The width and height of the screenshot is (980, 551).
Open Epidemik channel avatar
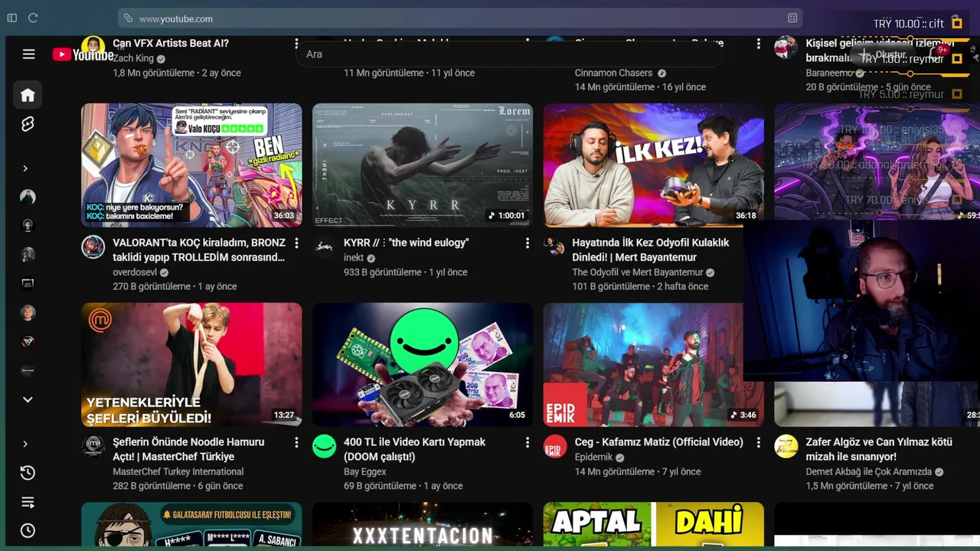pyautogui.click(x=555, y=446)
